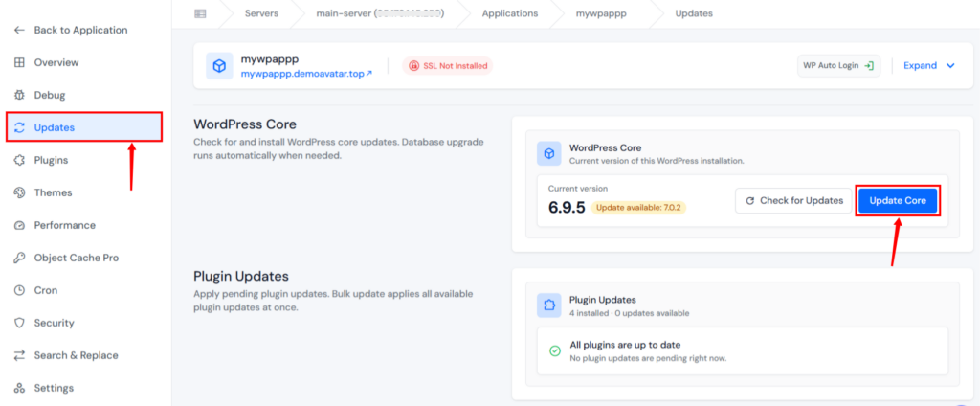Click the back arrow icon beside Back to Application
This screenshot has height=406, width=980.
coord(20,30)
